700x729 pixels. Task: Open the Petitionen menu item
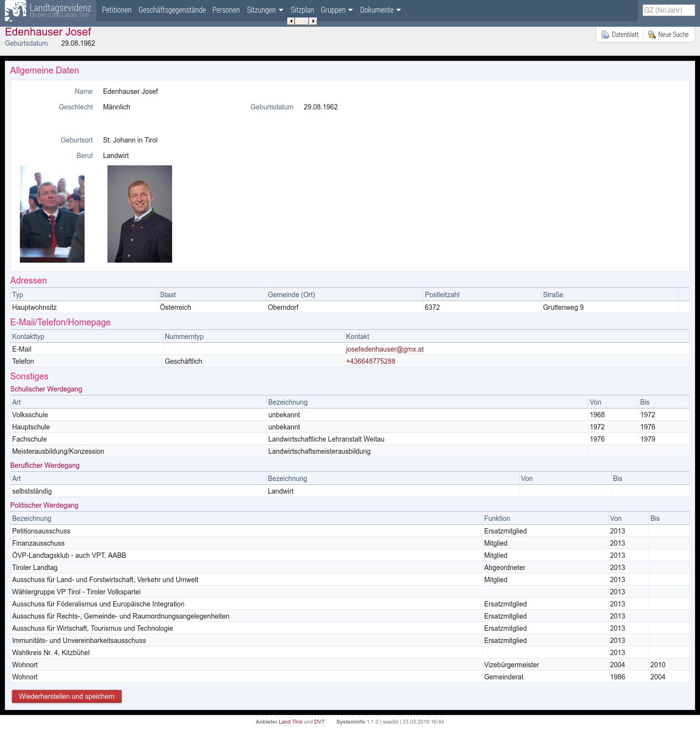pyautogui.click(x=117, y=10)
